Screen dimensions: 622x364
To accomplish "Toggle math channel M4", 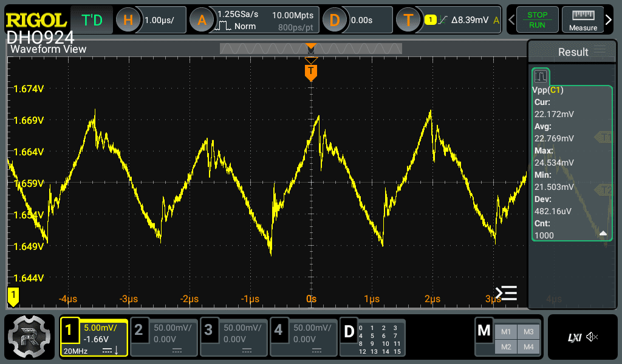I will click(528, 347).
